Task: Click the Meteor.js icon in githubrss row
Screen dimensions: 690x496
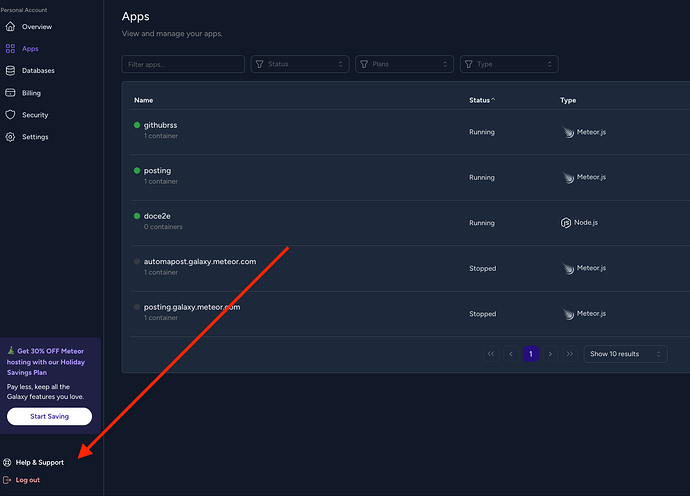Action: tap(567, 132)
